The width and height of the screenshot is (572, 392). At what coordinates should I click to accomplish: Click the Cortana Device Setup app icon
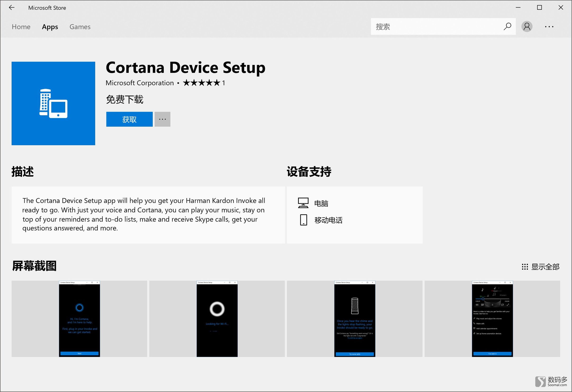point(53,103)
